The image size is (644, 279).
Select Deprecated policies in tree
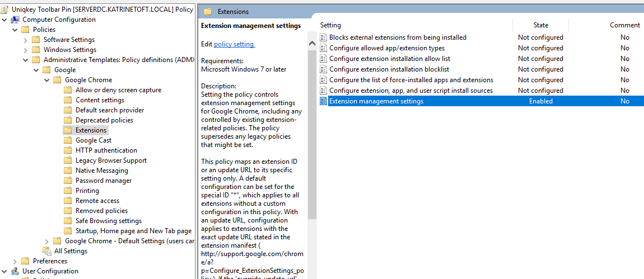[x=104, y=120]
